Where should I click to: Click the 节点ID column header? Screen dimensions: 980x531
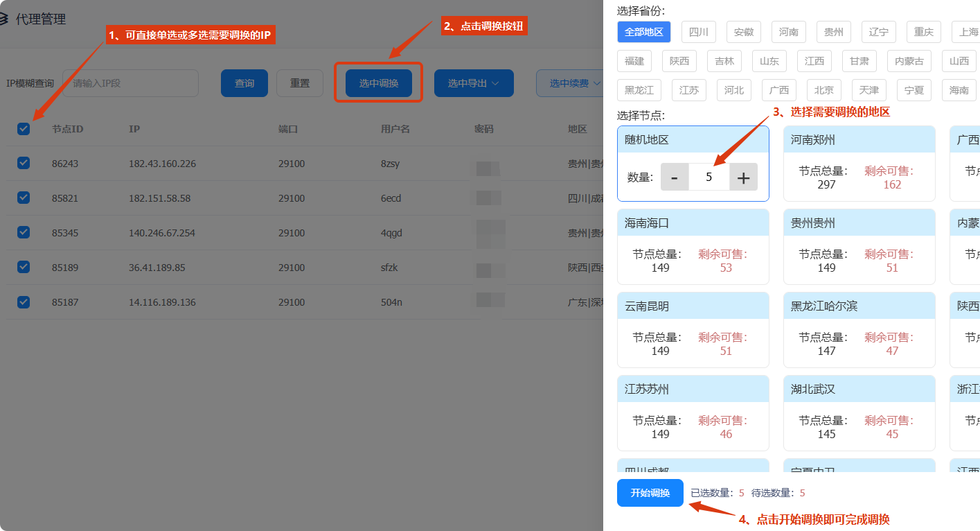pos(67,129)
